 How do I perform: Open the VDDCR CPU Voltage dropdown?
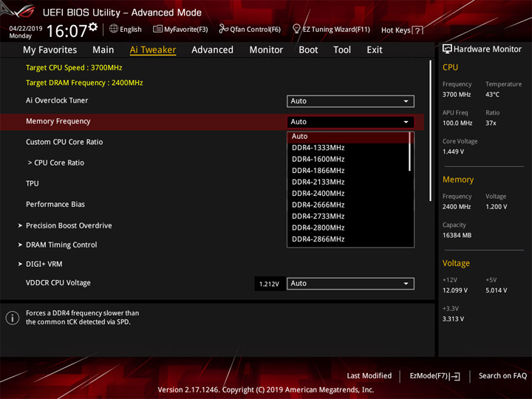tap(350, 284)
